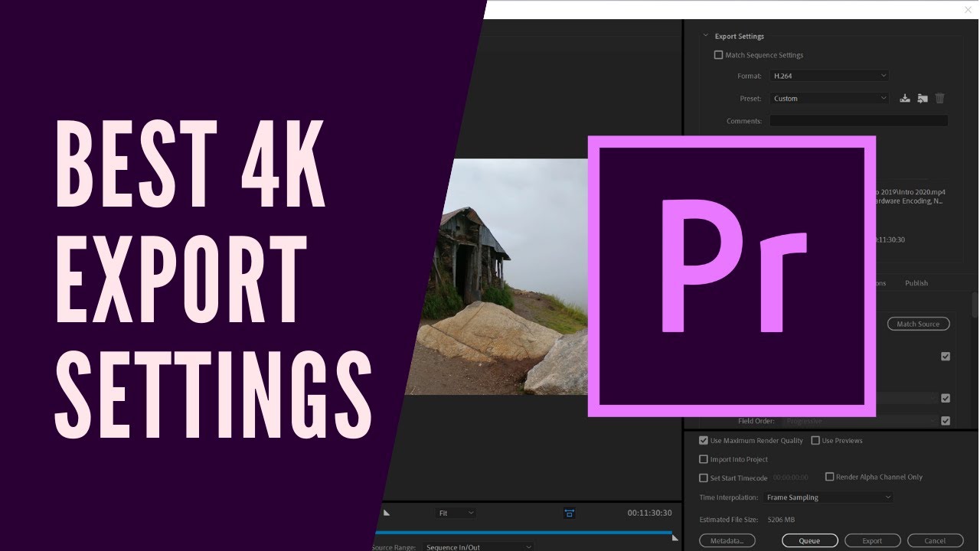The image size is (980, 551).
Task: Click the 5206 MB estimated file size
Action: [780, 520]
